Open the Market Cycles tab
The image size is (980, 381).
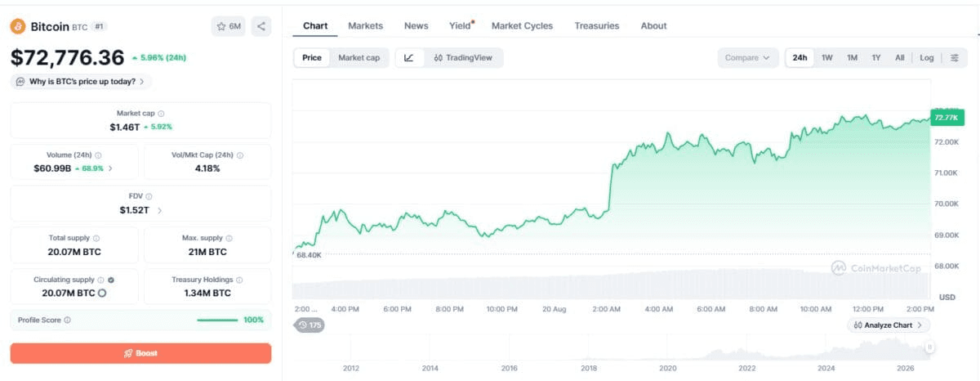(x=522, y=26)
